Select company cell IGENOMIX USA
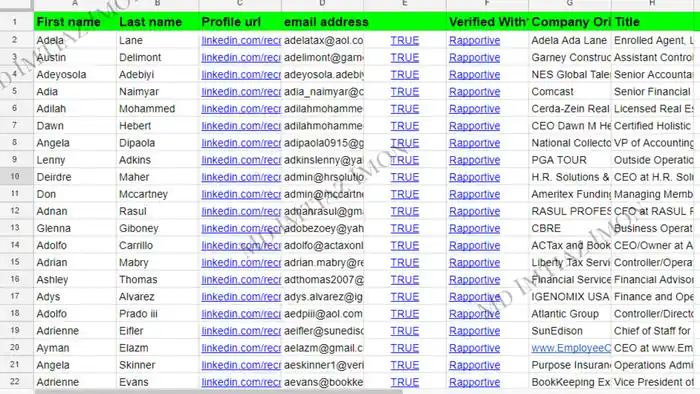700x394 pixels. 570,297
